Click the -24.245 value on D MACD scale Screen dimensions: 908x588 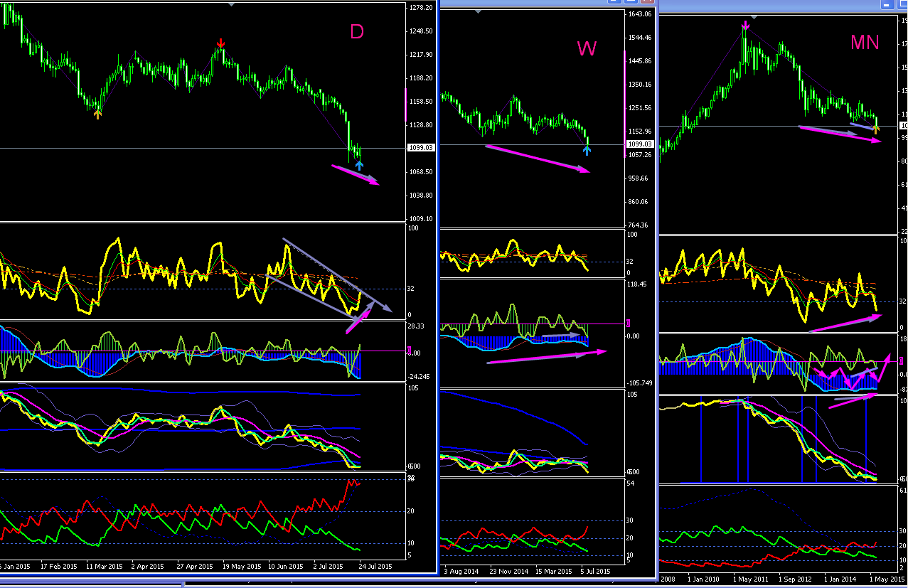pos(419,378)
